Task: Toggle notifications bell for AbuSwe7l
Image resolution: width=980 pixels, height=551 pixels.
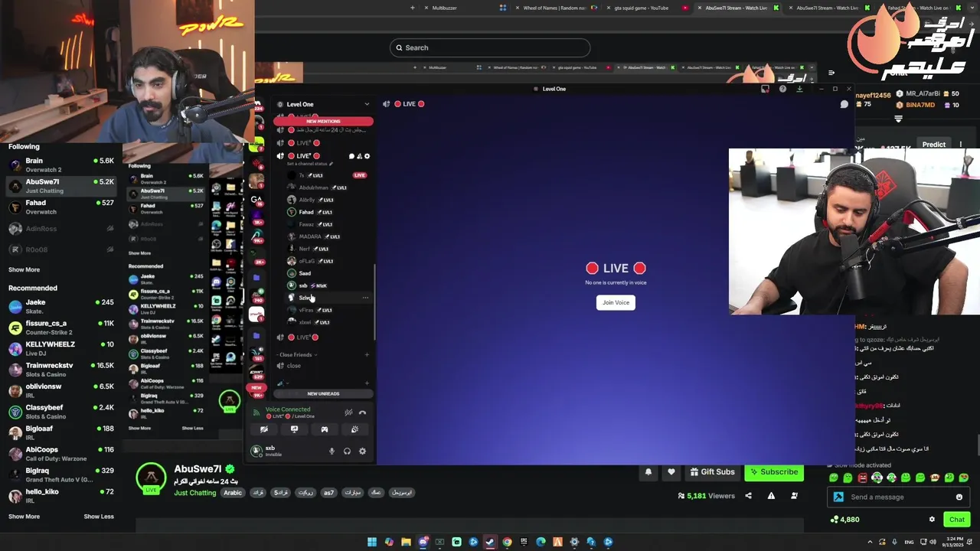Action: tap(648, 472)
